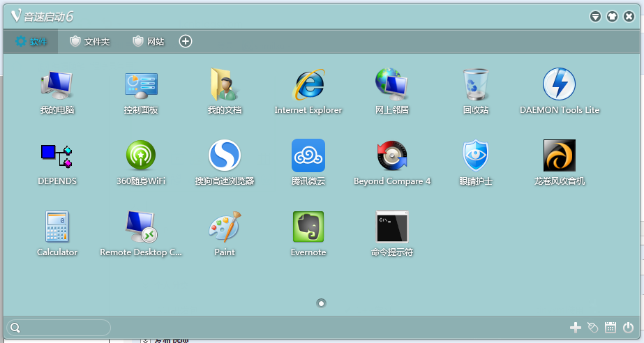644x343 pixels.
Task: Click the mouse-shaped icon in bottom bar
Action: tap(592, 328)
